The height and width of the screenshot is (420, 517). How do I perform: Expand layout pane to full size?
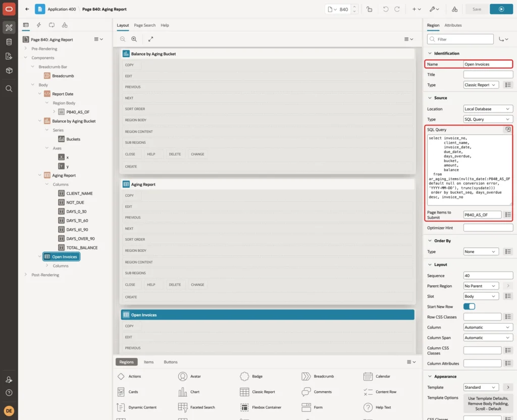(x=150, y=39)
